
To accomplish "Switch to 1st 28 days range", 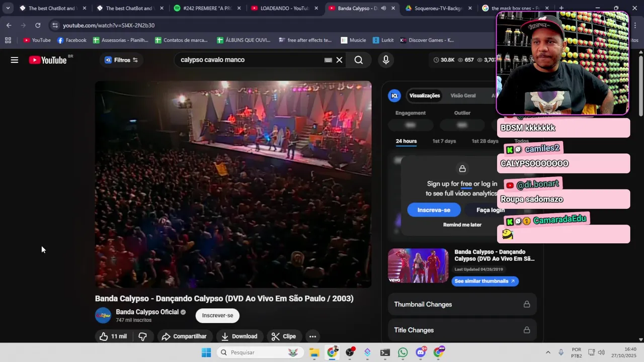I will click(x=485, y=141).
